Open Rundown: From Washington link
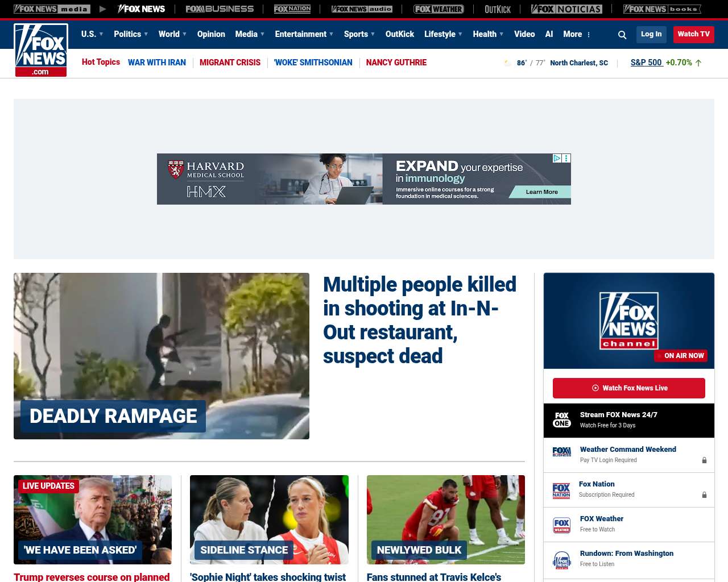The height and width of the screenshot is (582, 728). [x=627, y=554]
